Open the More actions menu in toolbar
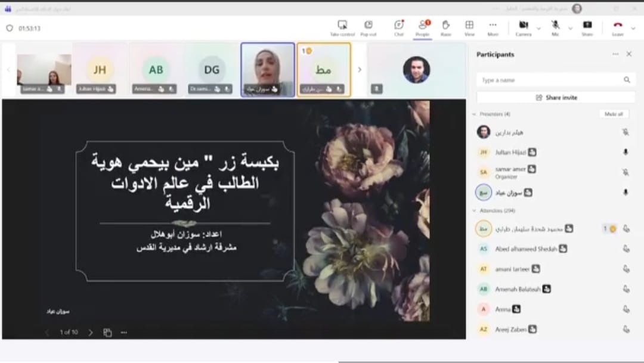The image size is (644, 363). pyautogui.click(x=493, y=25)
